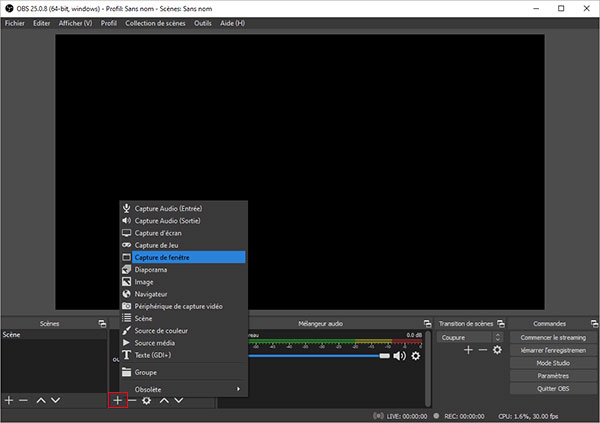Open audio mixer settings gear

pos(416,355)
